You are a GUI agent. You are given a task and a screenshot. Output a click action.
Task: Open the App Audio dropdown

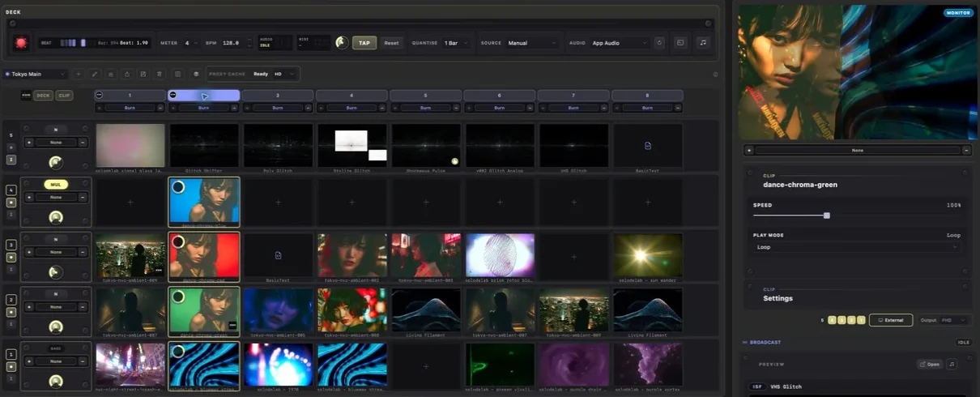pyautogui.click(x=619, y=43)
